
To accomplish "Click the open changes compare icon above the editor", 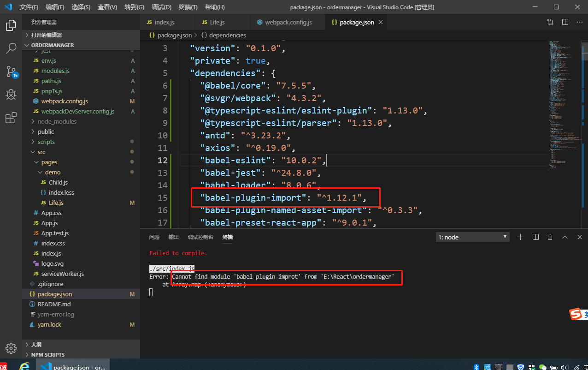I will (x=550, y=22).
